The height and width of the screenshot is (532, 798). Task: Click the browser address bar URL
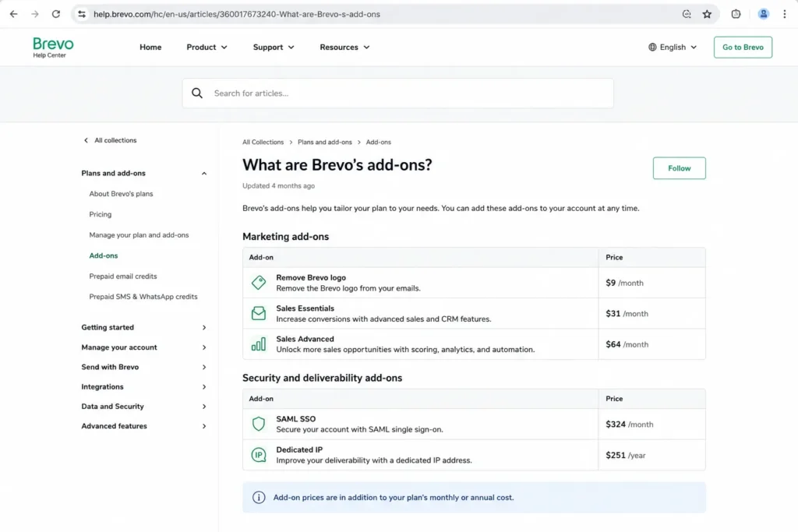[x=237, y=14]
